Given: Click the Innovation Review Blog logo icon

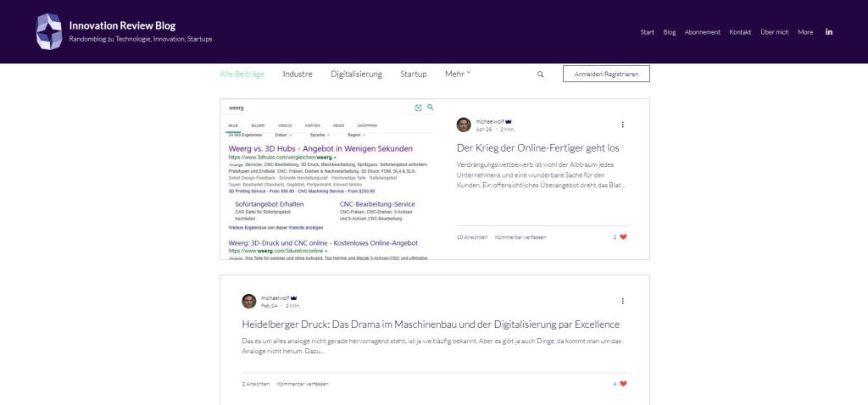Looking at the screenshot, I should 48,31.
